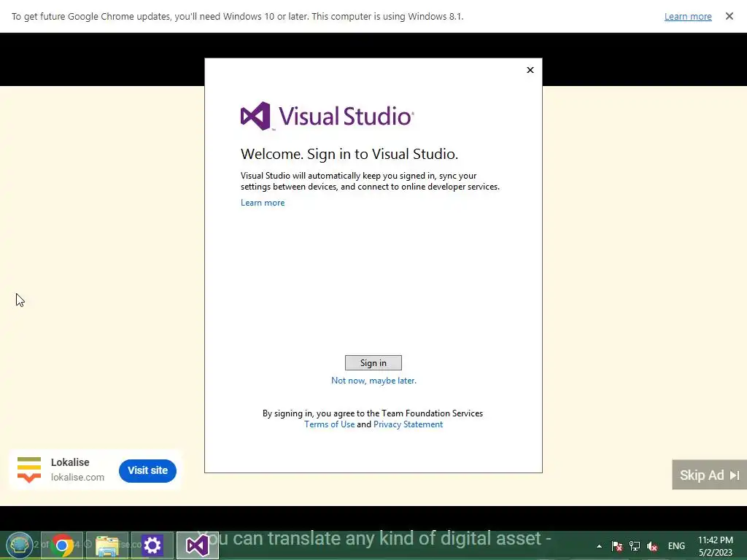Choose Not now, maybe later link

373,381
